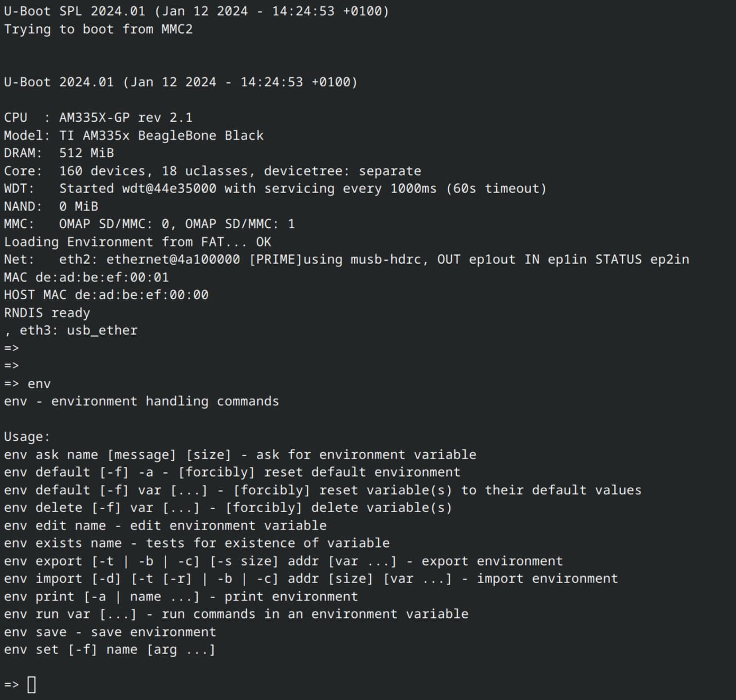The height and width of the screenshot is (700, 736).
Task: Click the 'env print' usage line
Action: [181, 597]
